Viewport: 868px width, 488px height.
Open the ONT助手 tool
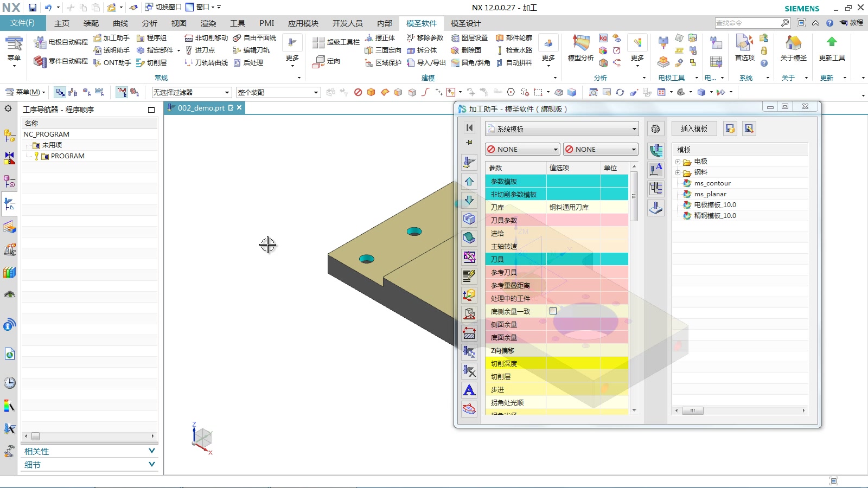[112, 63]
